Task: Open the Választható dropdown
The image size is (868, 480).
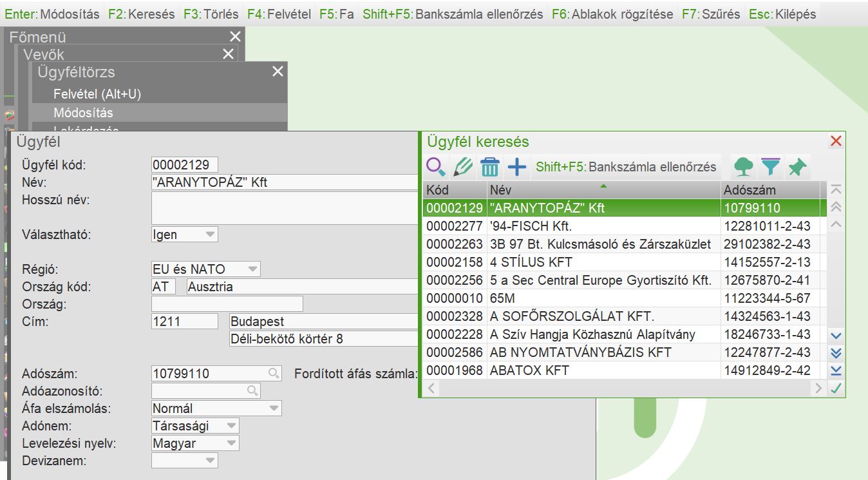Action: [210, 235]
